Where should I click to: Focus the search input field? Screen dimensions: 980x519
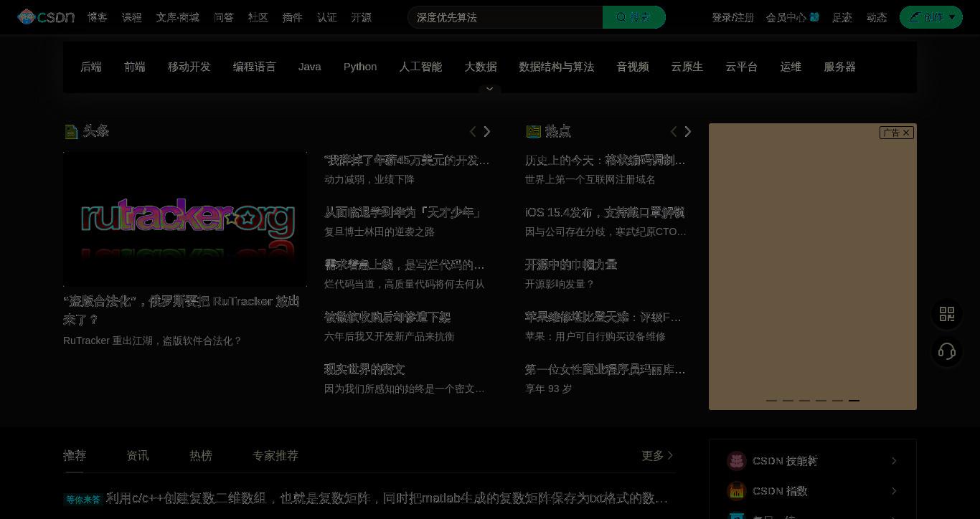click(505, 17)
